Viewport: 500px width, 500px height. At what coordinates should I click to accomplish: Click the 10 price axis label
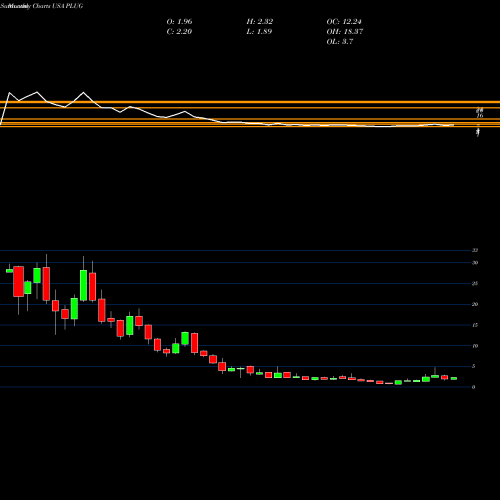click(475, 346)
